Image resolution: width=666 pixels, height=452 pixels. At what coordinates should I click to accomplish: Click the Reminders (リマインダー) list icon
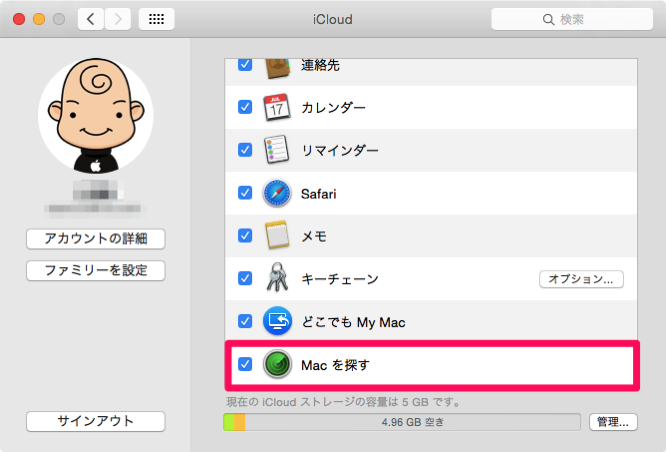(x=277, y=150)
